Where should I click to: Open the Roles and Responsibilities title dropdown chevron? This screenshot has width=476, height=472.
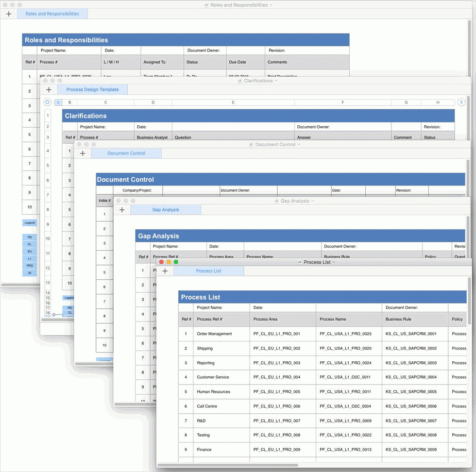point(271,5)
